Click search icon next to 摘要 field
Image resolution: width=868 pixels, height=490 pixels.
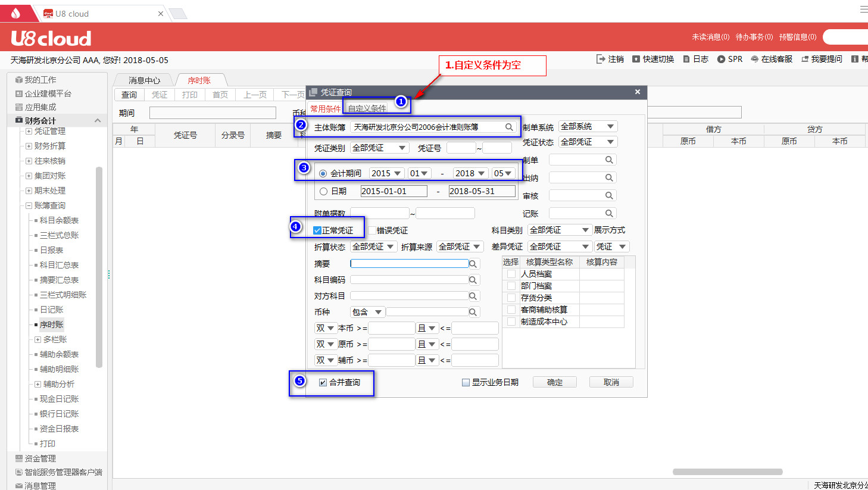473,264
